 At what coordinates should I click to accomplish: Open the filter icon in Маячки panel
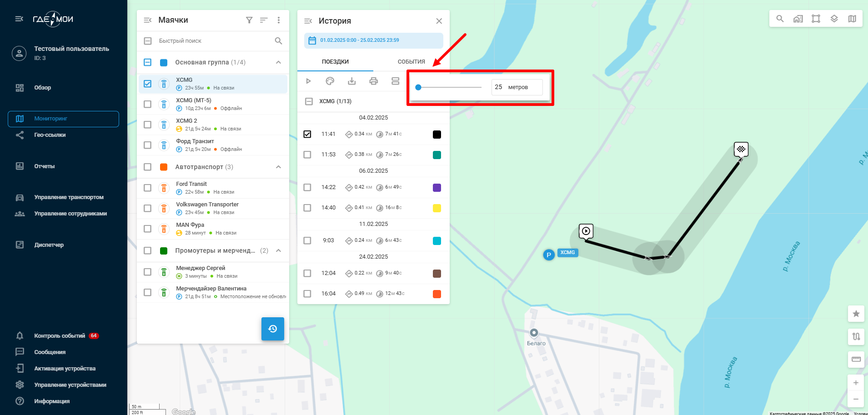[x=249, y=20]
